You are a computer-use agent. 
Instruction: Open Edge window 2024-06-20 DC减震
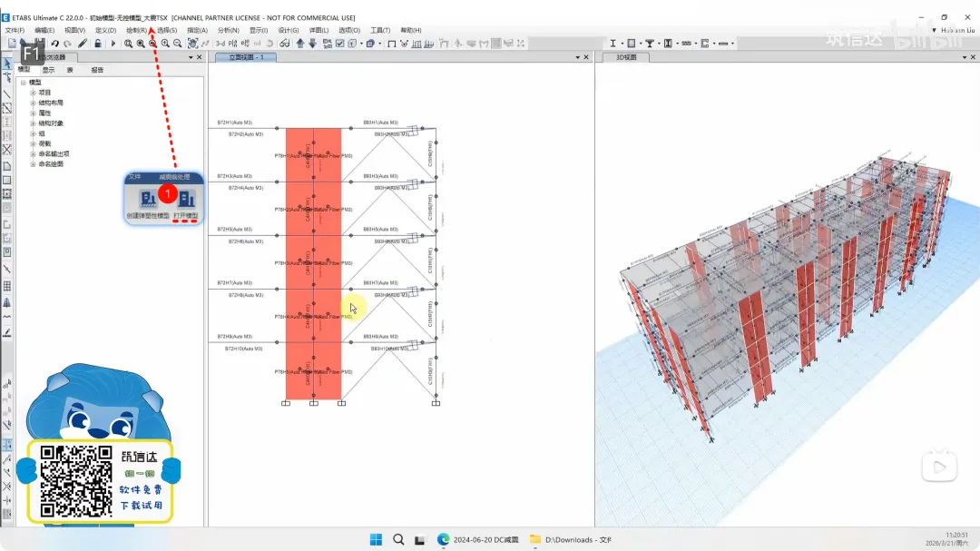478,539
